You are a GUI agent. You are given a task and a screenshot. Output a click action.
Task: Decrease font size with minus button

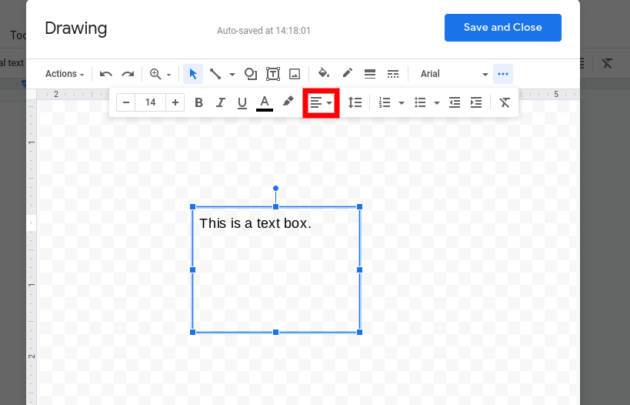[x=126, y=102]
